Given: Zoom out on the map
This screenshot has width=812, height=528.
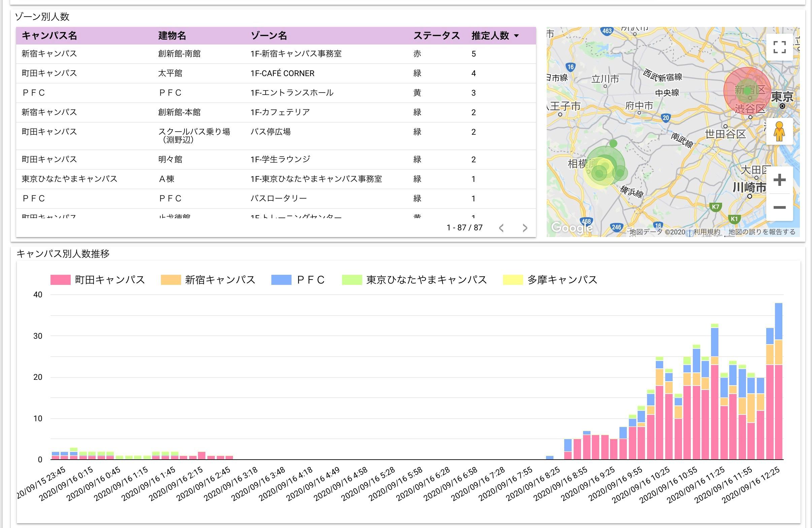Looking at the screenshot, I should click(779, 207).
